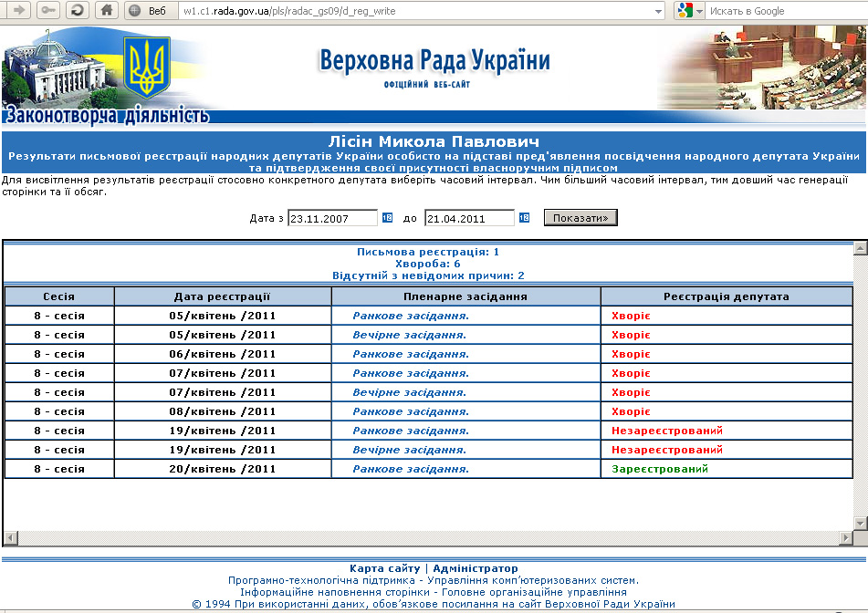868x613 pixels.
Task: Expand the address bar history dropdown
Action: (659, 11)
